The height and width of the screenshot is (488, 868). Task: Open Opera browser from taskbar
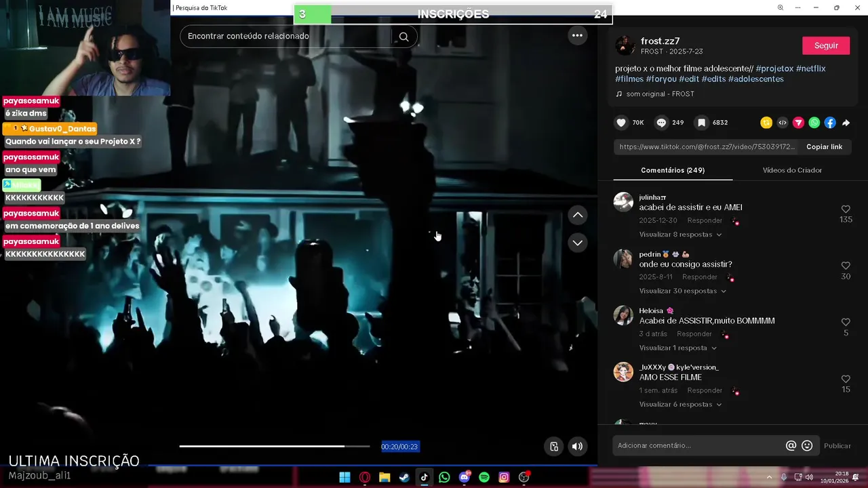pyautogui.click(x=365, y=477)
